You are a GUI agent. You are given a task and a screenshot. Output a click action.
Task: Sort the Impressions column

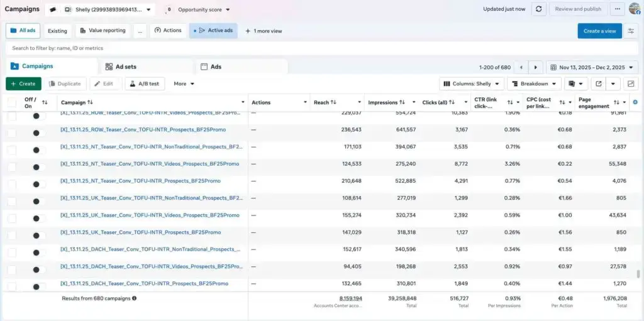pos(402,102)
